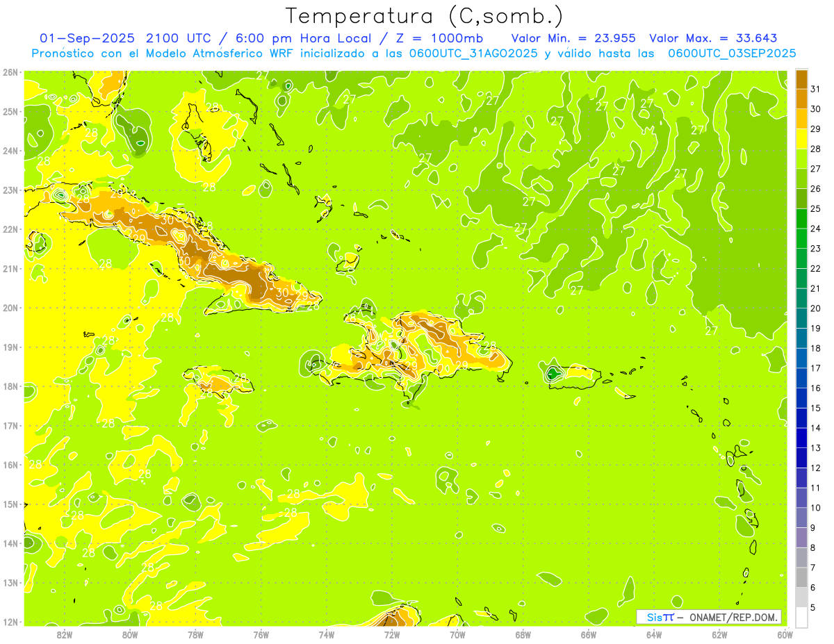Click the legend scale label 25

tap(816, 208)
